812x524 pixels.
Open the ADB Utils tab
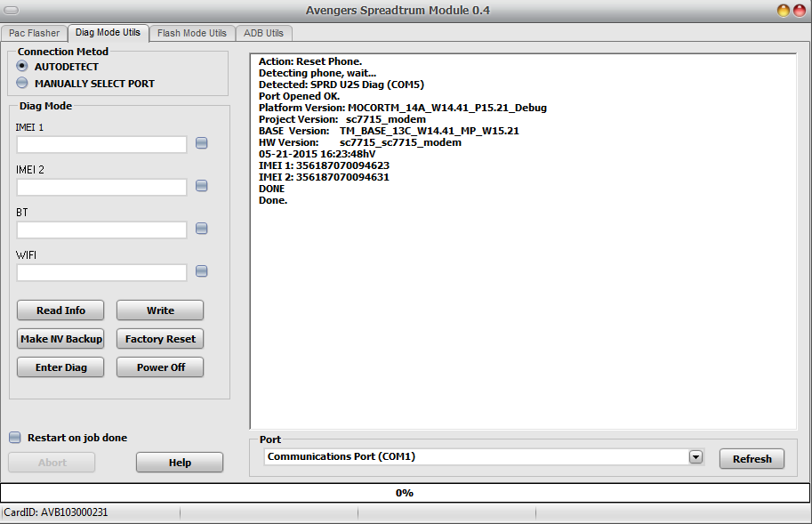(263, 33)
